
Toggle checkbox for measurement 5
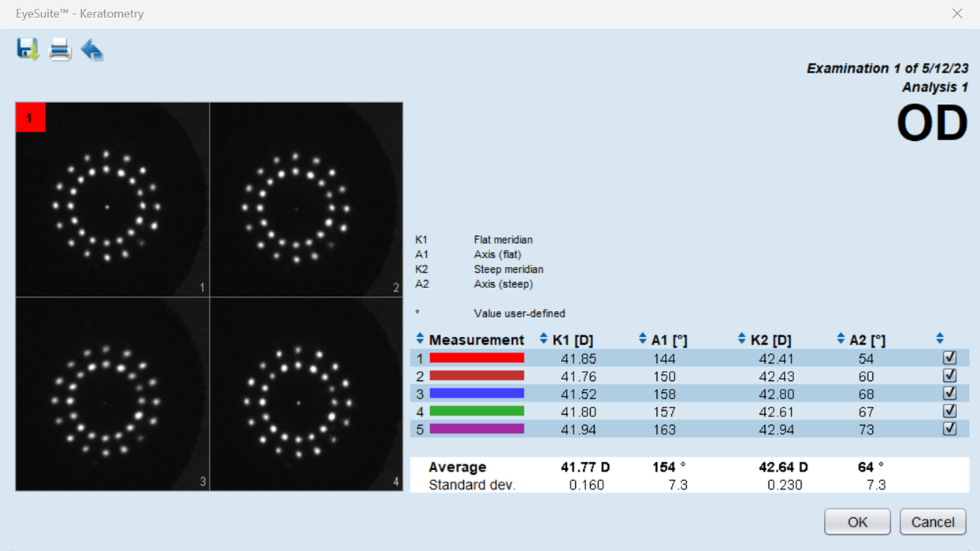(x=950, y=428)
